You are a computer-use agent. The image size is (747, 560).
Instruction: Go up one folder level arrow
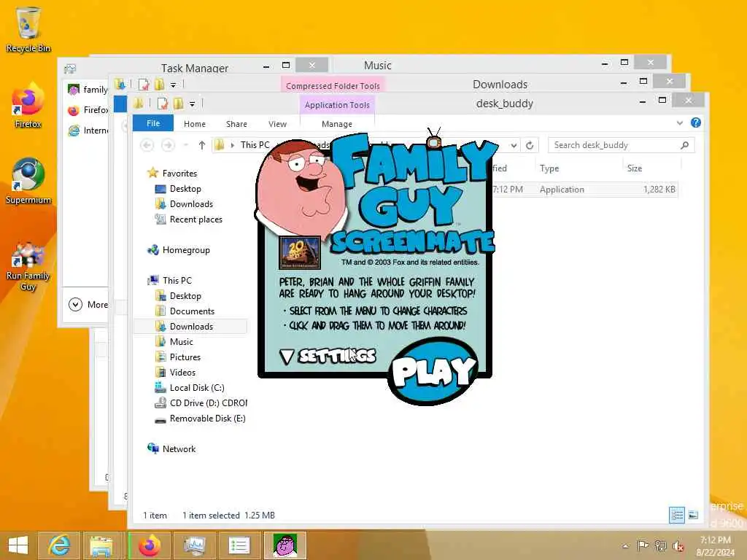pos(201,145)
